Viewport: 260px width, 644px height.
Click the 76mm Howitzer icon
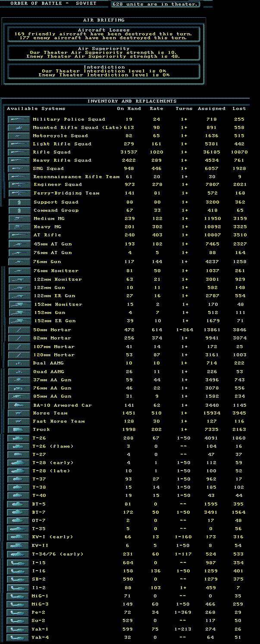tap(19, 271)
